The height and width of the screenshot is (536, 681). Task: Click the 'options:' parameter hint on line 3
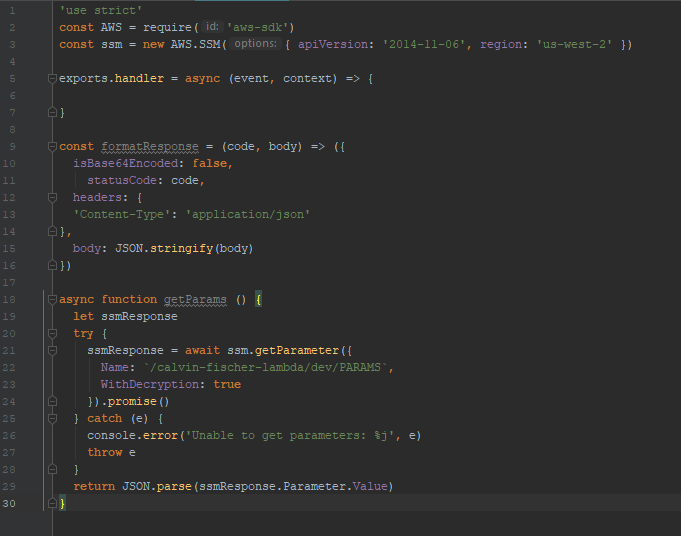pyautogui.click(x=255, y=44)
